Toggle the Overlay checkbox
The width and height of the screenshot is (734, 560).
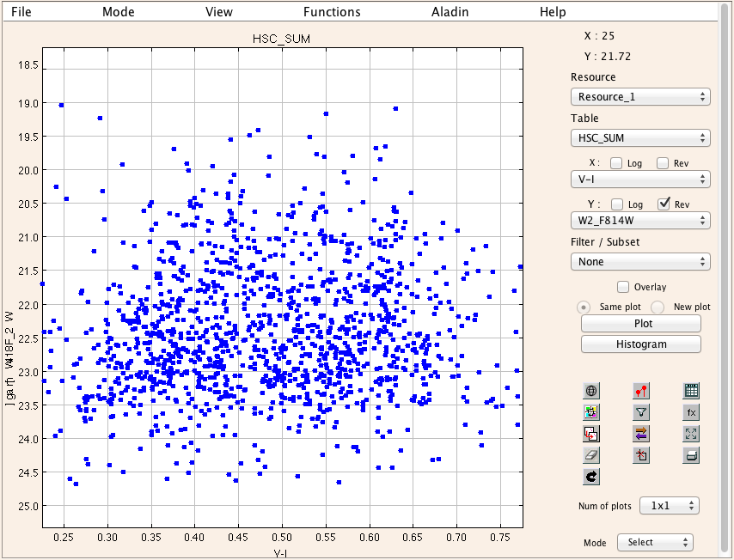pyautogui.click(x=624, y=287)
